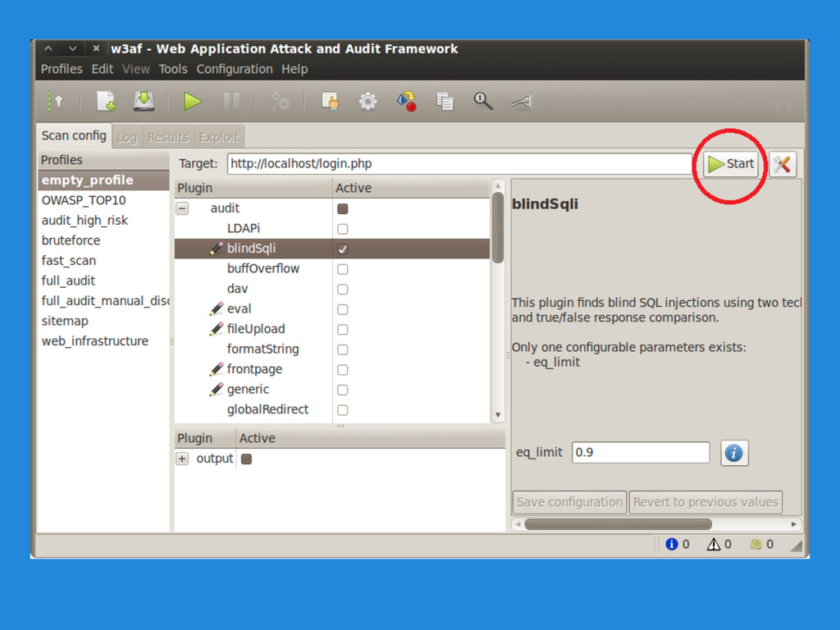Click the pencil icon beside blindSqli
The height and width of the screenshot is (630, 840).
tap(217, 248)
